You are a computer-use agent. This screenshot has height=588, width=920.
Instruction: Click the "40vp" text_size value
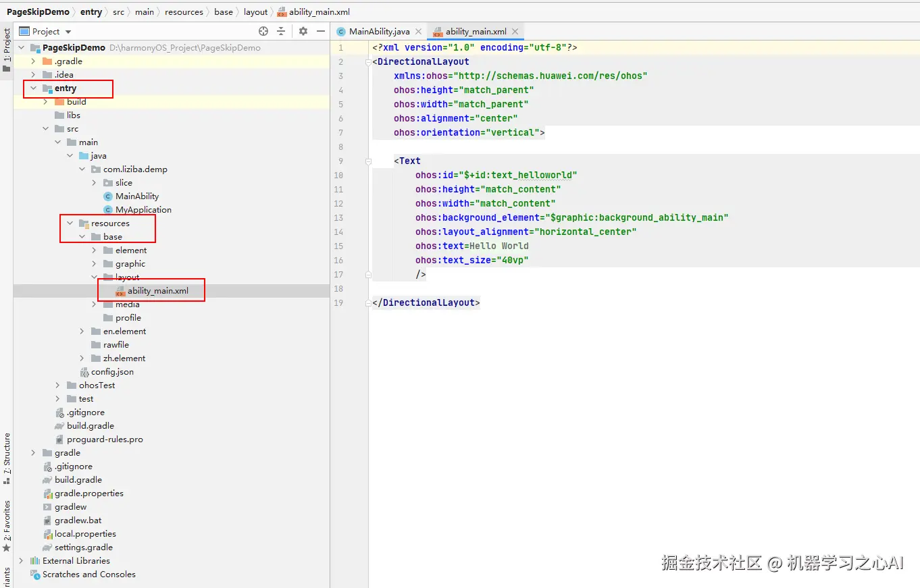513,261
